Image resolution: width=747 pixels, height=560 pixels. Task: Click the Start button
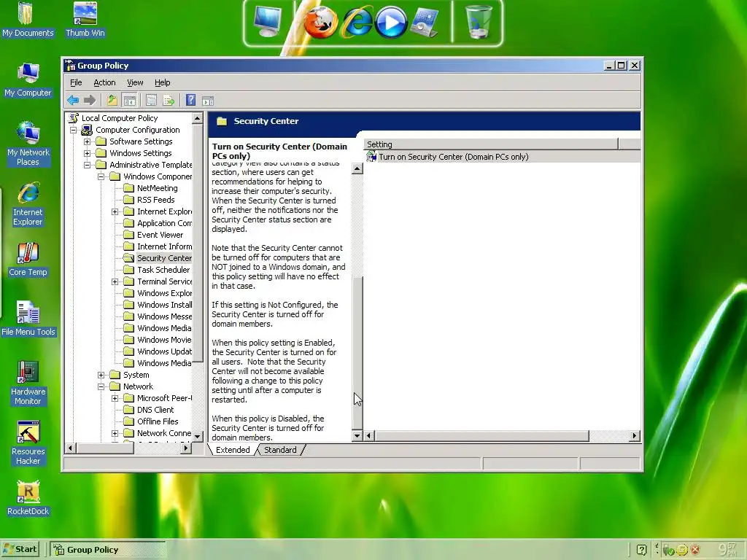point(20,549)
